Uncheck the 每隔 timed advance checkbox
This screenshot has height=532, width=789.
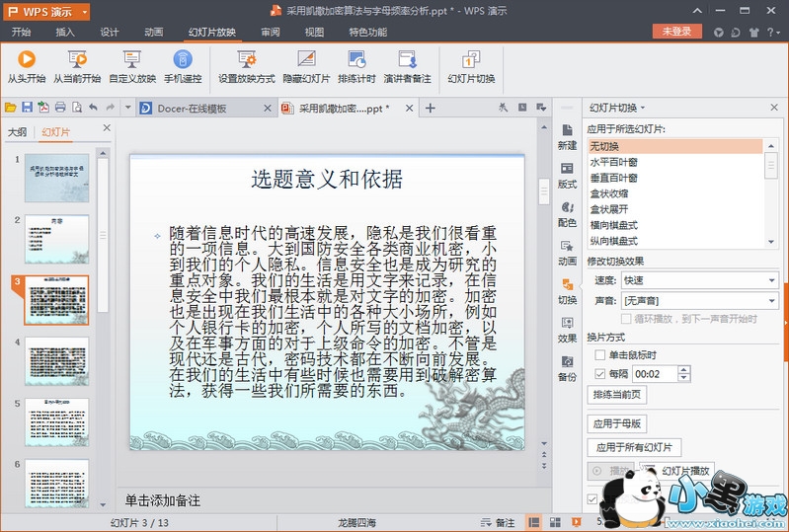point(600,374)
